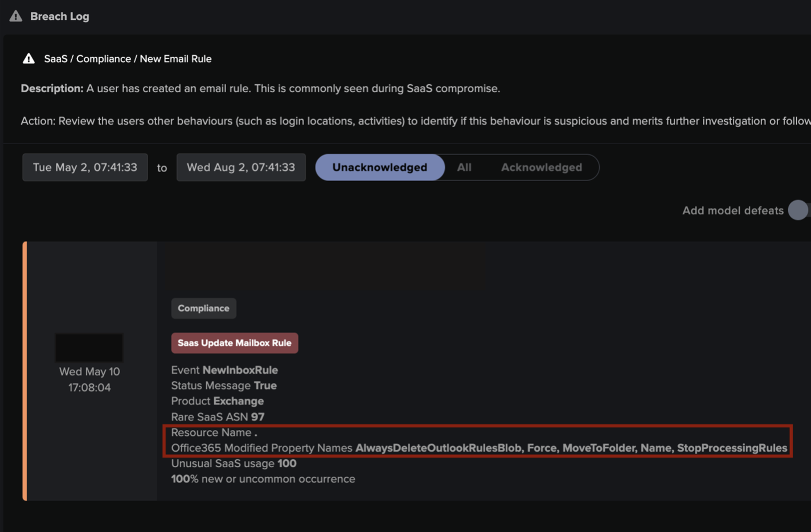Enable the Add model defeats toggle
Viewport: 811px width, 532px height.
click(798, 210)
